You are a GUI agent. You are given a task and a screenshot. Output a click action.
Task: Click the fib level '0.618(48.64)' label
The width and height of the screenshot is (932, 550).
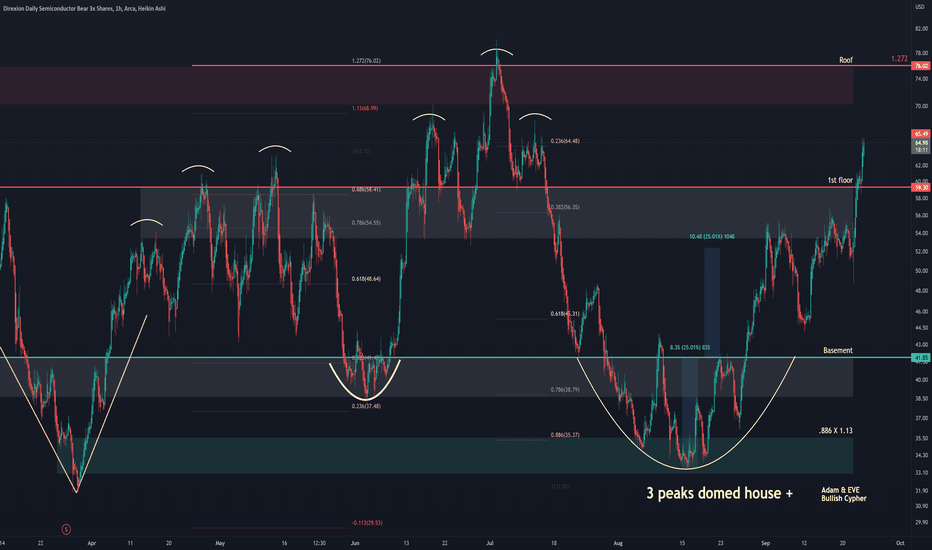pos(366,278)
